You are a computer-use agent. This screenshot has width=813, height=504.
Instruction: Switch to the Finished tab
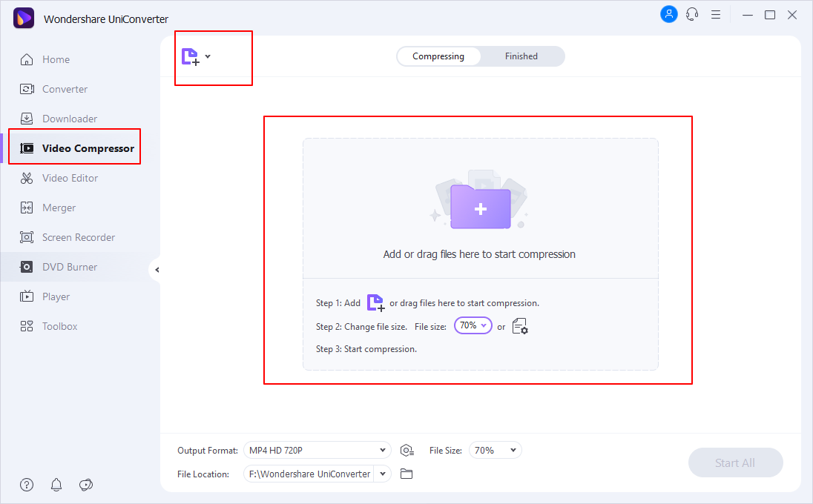click(x=521, y=56)
